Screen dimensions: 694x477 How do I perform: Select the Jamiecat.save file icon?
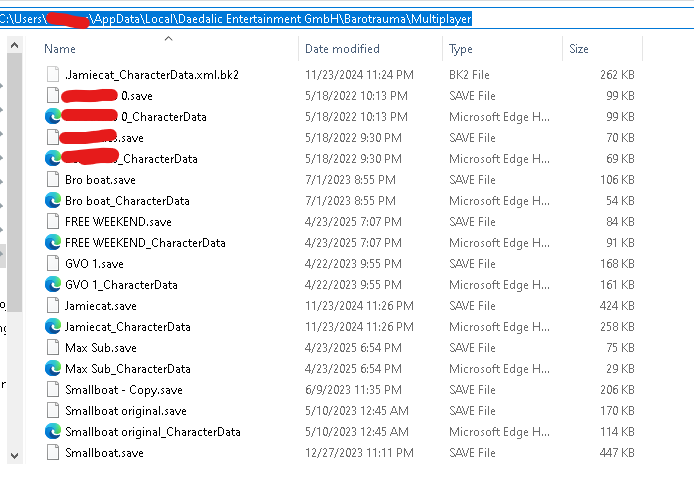[53, 305]
